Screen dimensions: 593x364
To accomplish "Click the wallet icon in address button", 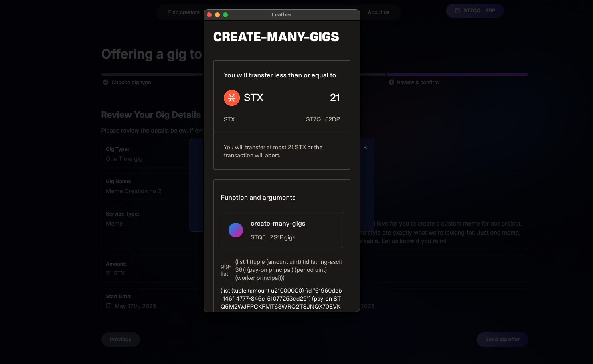I will click(458, 11).
